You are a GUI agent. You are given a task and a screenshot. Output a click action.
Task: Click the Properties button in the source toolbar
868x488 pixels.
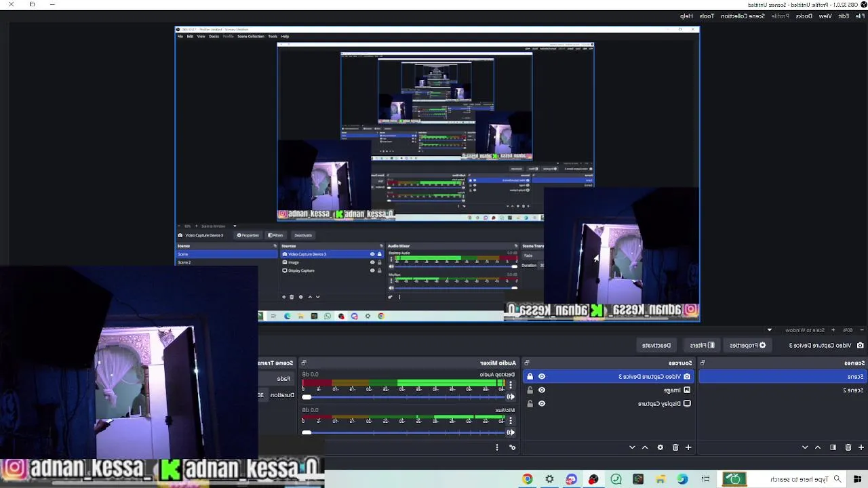click(x=748, y=345)
